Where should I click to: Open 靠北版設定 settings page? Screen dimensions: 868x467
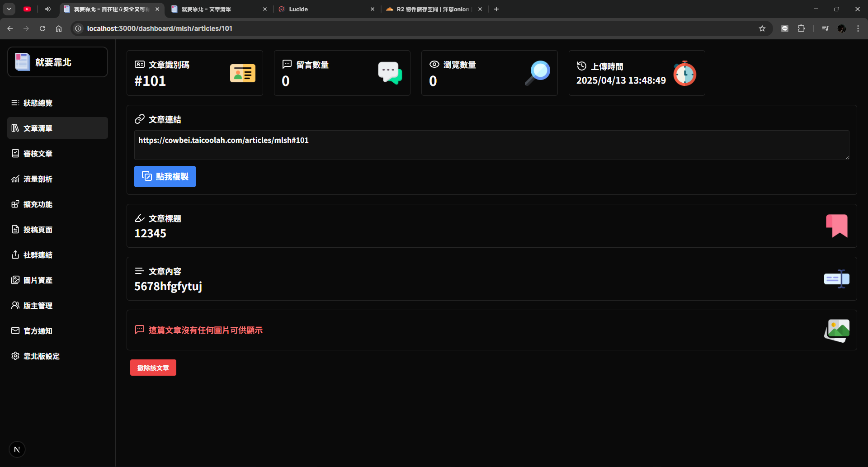[41, 356]
